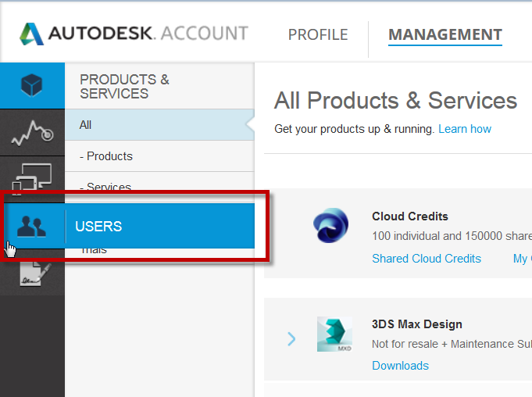Open the contracts document and pen icon
The image size is (532, 397).
pos(35,274)
